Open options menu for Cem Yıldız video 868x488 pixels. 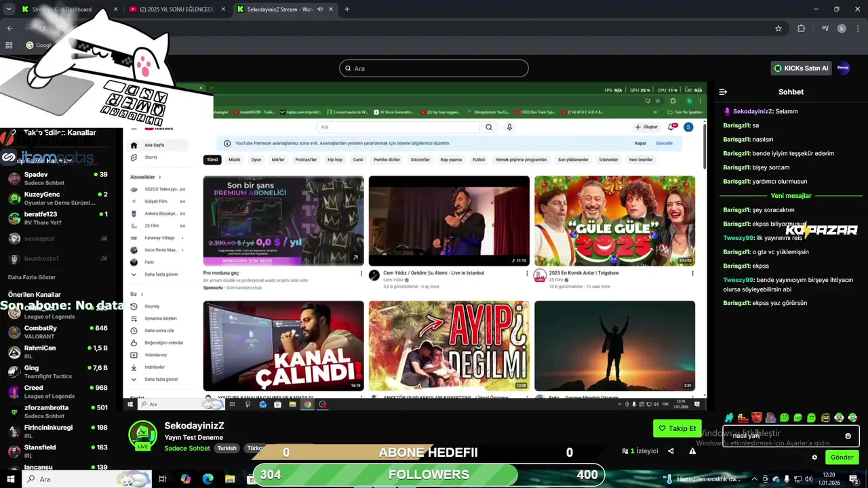tap(527, 274)
